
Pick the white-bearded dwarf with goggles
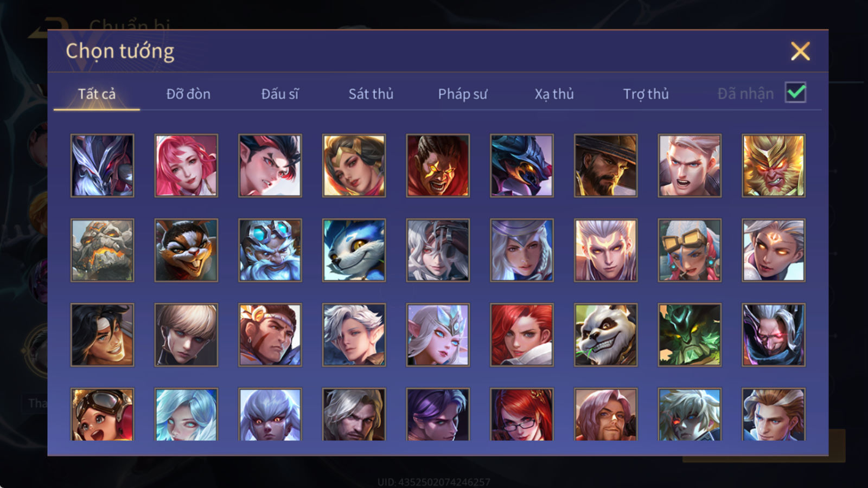(270, 250)
